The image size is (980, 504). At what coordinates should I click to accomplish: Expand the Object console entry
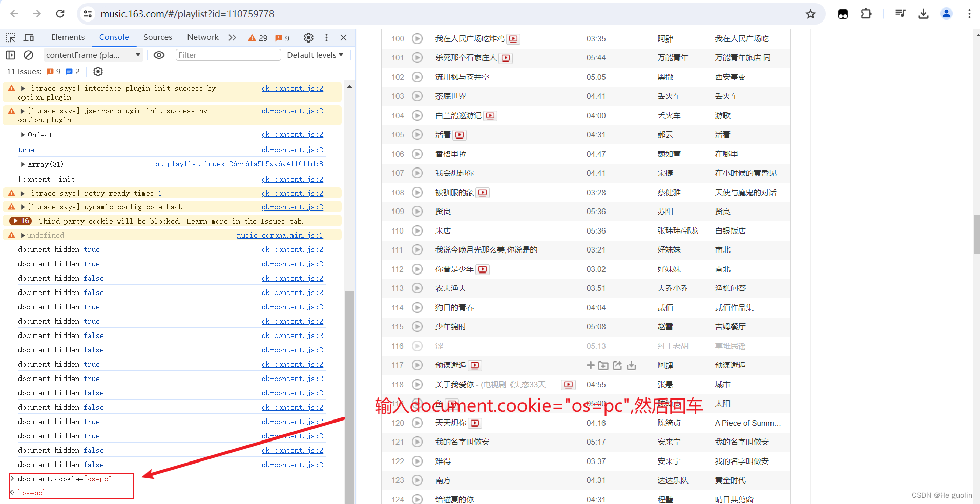[x=23, y=135]
